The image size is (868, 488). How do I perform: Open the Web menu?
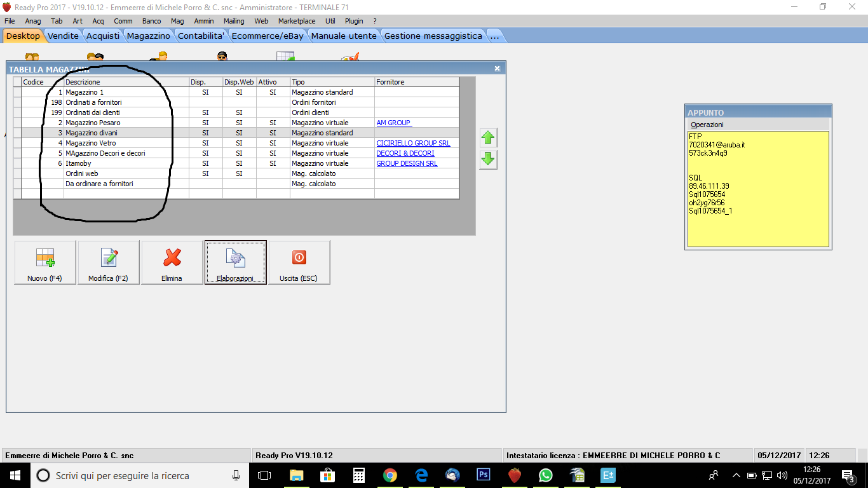click(x=261, y=21)
